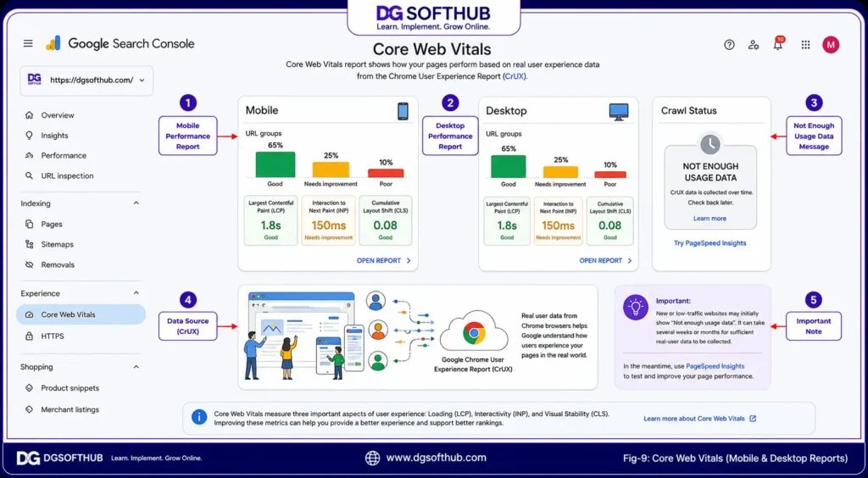
Task: Click the 'Google Chrome User Experience Report (CrUX)' caption
Action: [473, 364]
